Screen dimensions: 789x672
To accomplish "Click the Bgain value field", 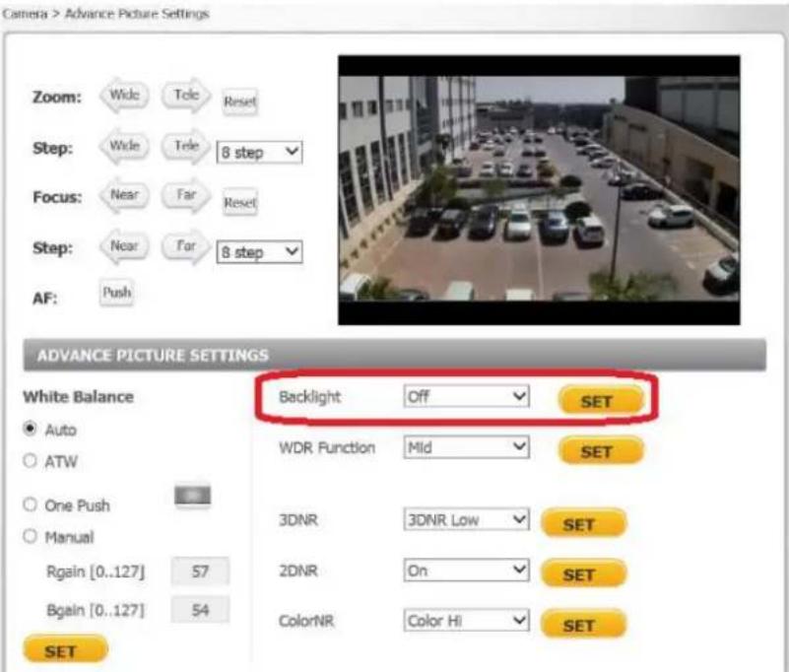I will 200,610.
